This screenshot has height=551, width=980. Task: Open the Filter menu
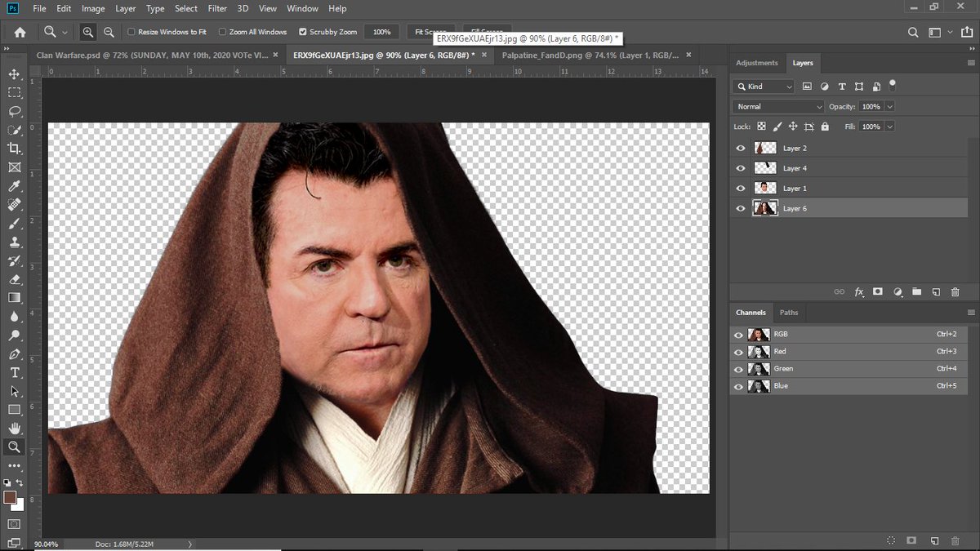click(217, 8)
